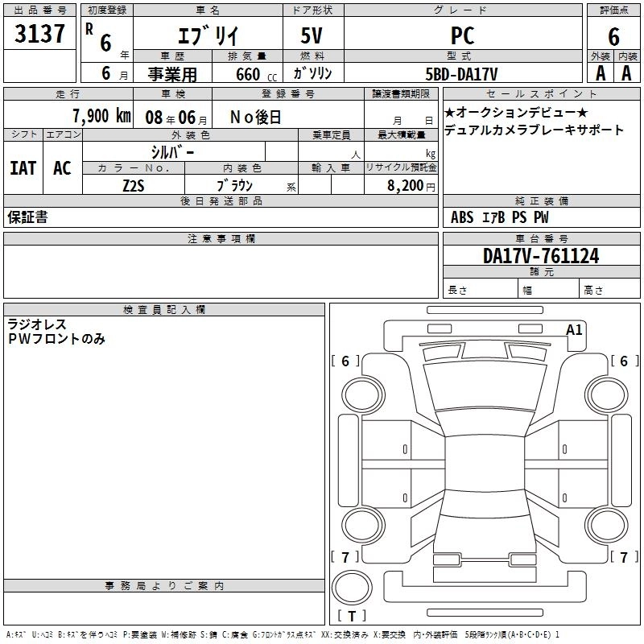
Task: Click the 検査員記入欄 header
Action: pos(164,310)
